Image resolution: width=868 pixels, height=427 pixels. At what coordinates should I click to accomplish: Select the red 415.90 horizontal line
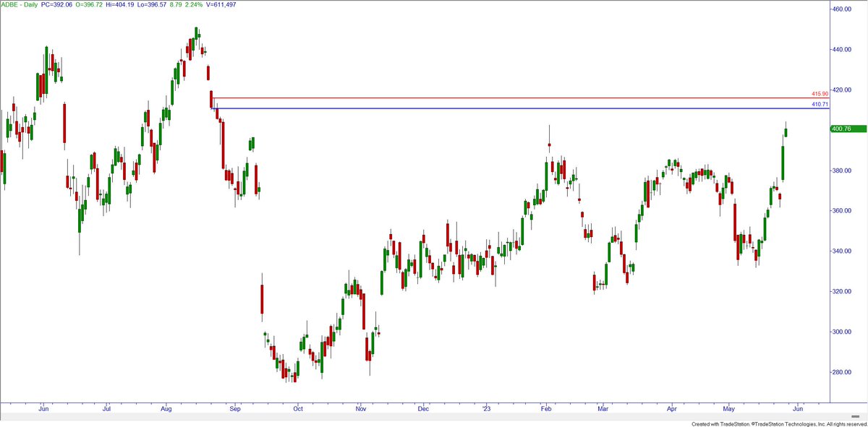[521, 98]
